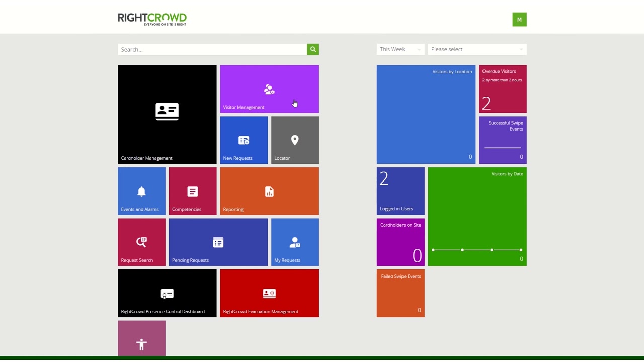Open the Visitor Management people icon

click(269, 89)
